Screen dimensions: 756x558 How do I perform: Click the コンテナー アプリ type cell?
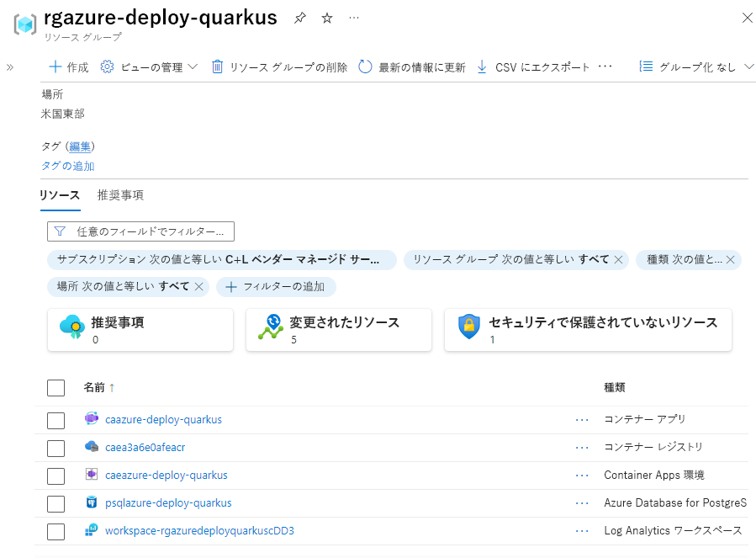[x=645, y=419]
